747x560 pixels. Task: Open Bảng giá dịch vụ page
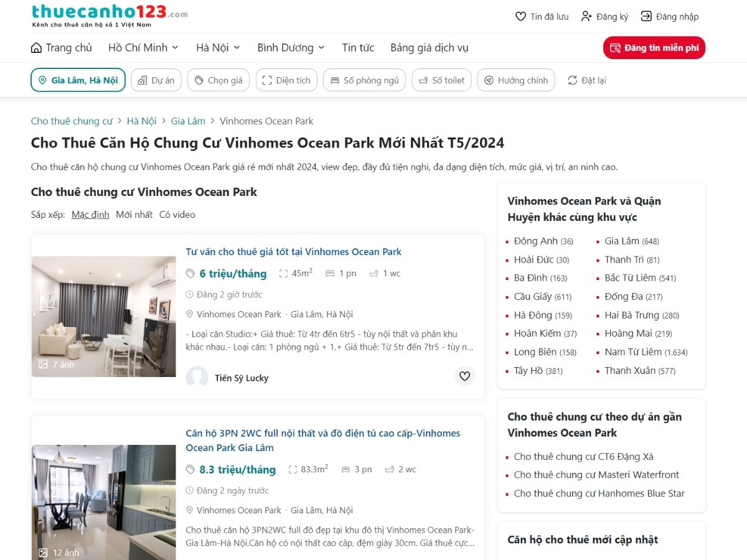point(430,48)
